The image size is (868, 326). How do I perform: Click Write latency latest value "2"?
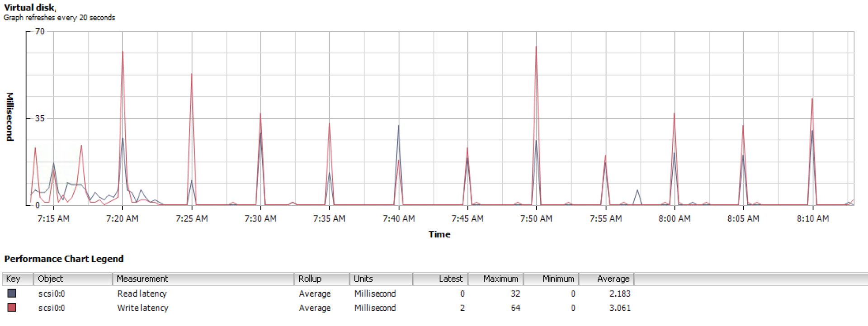[x=462, y=308]
